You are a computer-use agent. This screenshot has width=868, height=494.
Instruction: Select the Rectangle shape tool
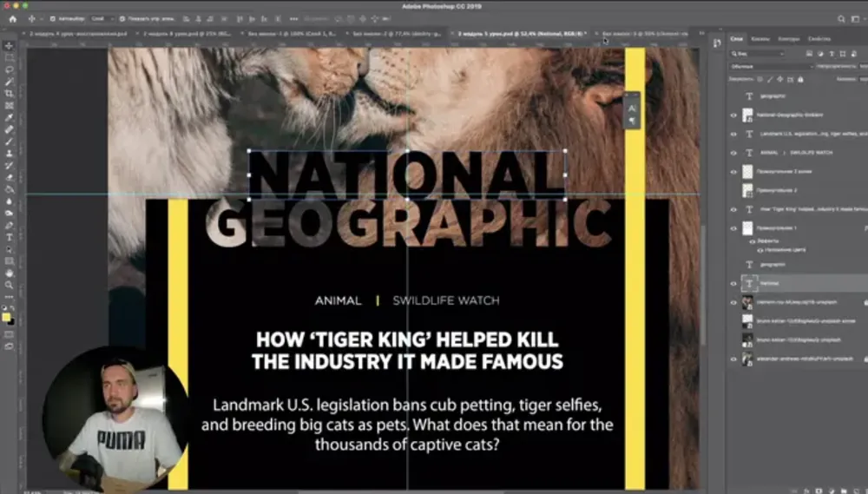point(9,260)
